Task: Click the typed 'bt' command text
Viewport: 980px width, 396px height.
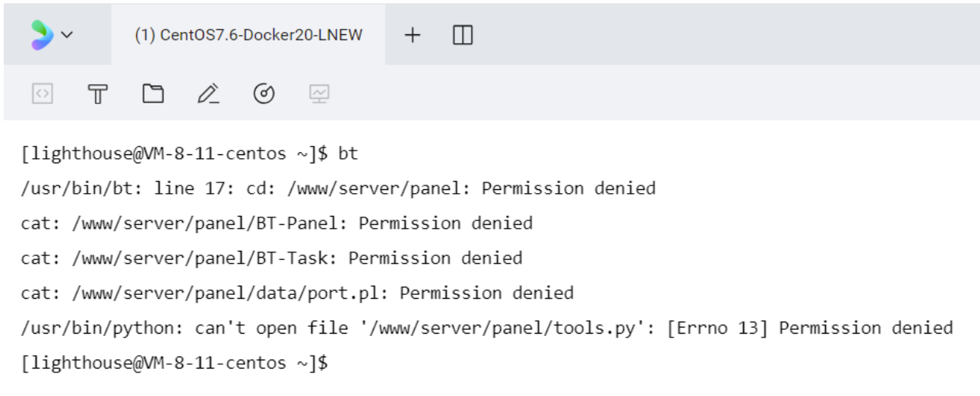Action: tap(348, 154)
